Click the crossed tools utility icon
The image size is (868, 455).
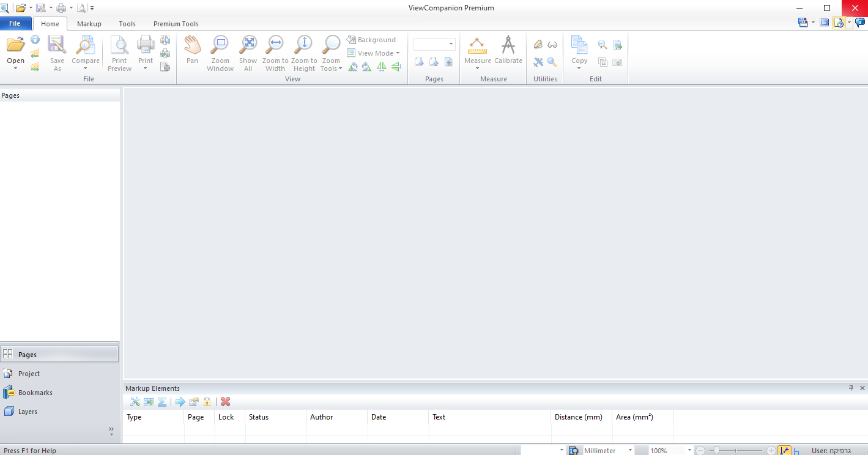coord(538,62)
